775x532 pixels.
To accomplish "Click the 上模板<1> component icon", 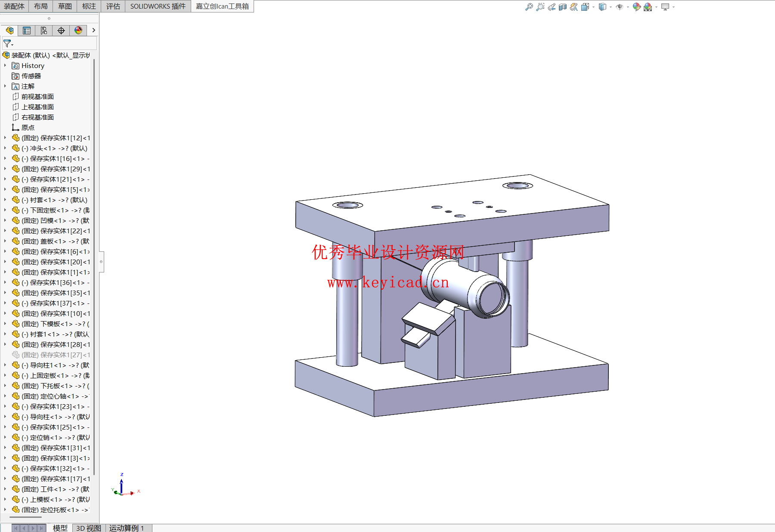I will (x=16, y=499).
